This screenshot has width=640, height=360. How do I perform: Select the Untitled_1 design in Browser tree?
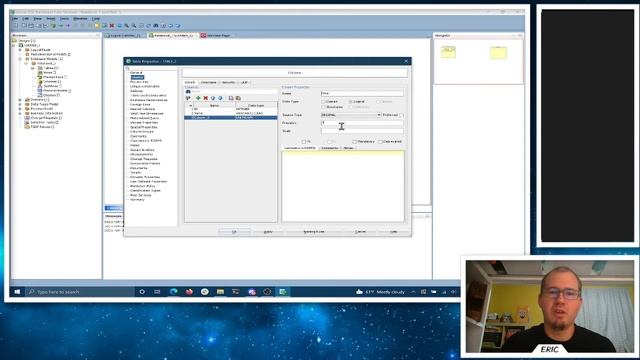32,45
